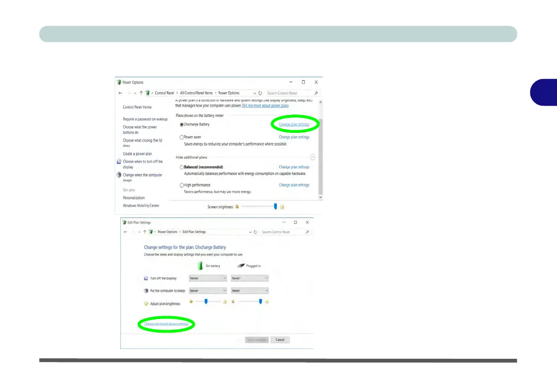
Task: Click All Control Panel Items breadcrumb
Action: pos(196,93)
